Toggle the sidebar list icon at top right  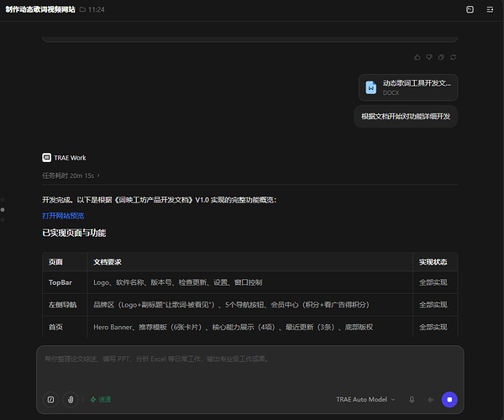tap(490, 9)
